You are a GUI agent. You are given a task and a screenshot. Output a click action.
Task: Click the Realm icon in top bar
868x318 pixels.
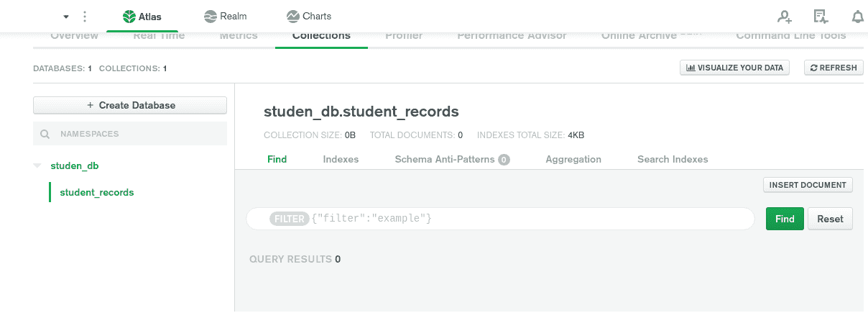click(210, 16)
